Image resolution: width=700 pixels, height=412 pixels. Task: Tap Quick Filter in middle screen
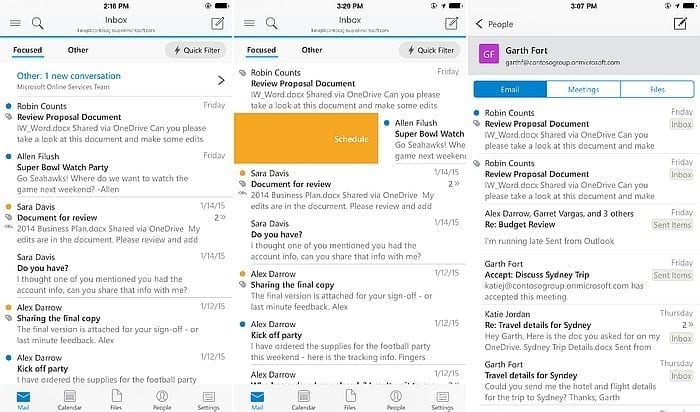tap(430, 50)
